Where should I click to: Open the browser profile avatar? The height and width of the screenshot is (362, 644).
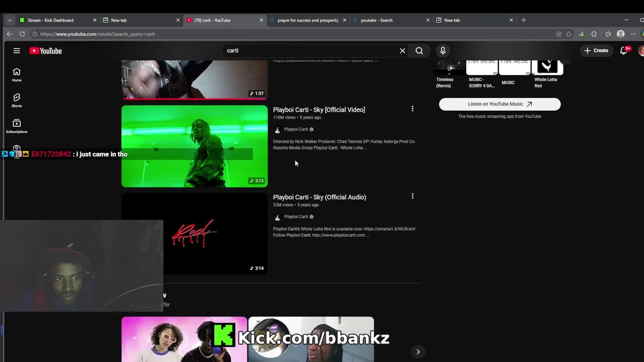click(620, 34)
